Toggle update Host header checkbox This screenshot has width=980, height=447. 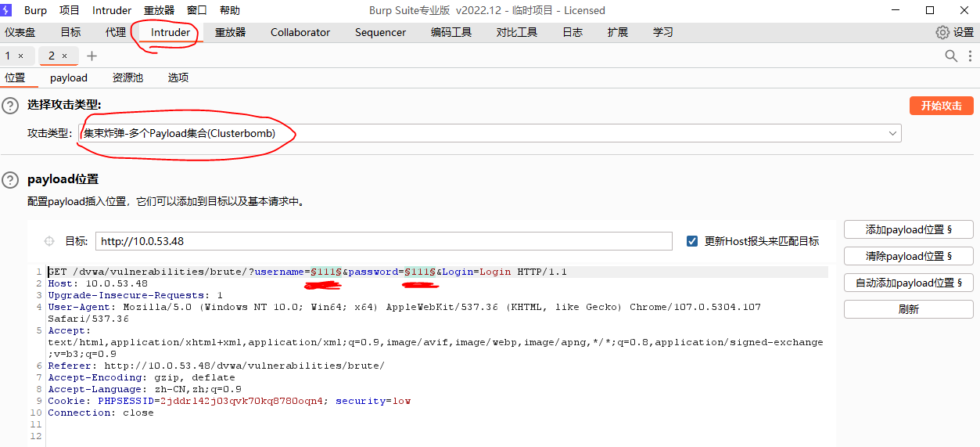point(691,241)
